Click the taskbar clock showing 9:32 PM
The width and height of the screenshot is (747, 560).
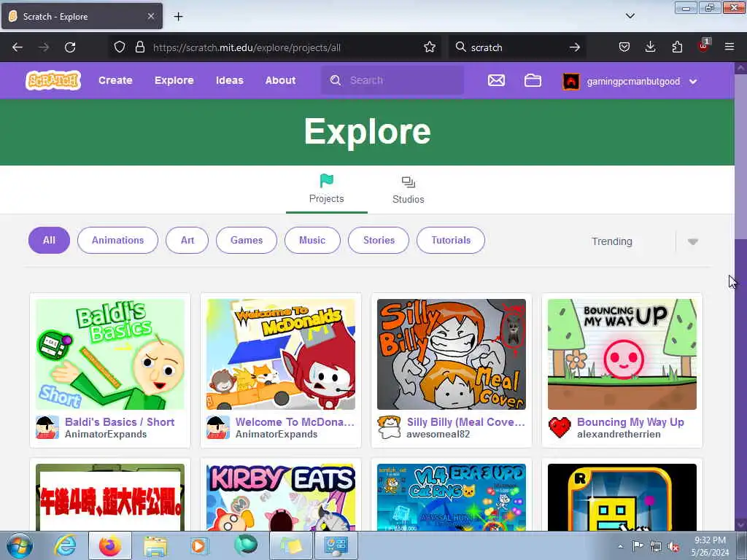coord(710,546)
